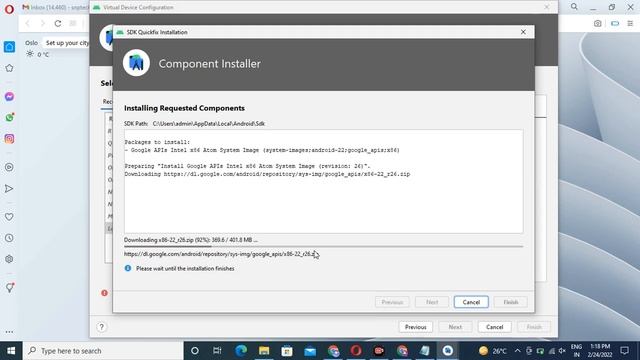Click the Opera back arrow
This screenshot has height=360, width=640.
(28, 23)
